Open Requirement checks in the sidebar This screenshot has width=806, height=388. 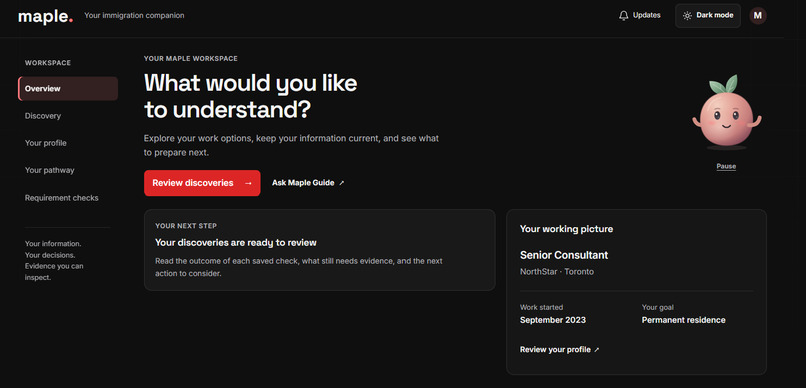click(x=62, y=198)
